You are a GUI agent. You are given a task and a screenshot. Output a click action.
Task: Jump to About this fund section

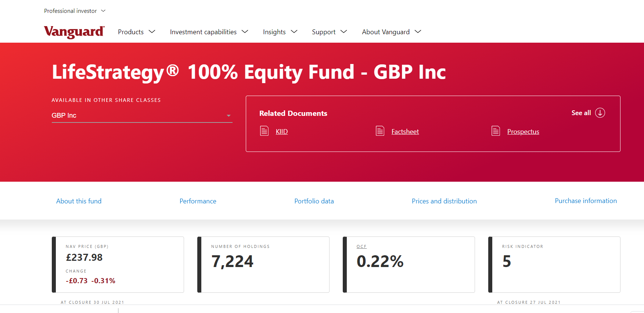[x=79, y=201]
